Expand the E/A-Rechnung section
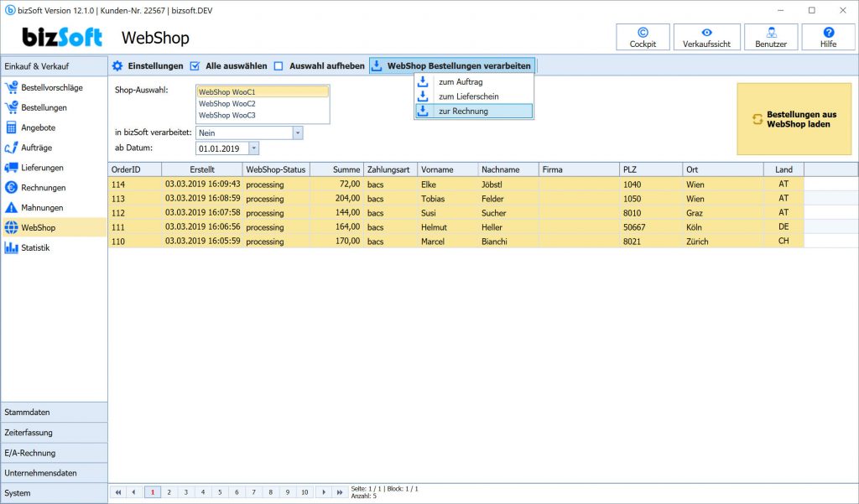This screenshot has height=504, width=859. [54, 453]
